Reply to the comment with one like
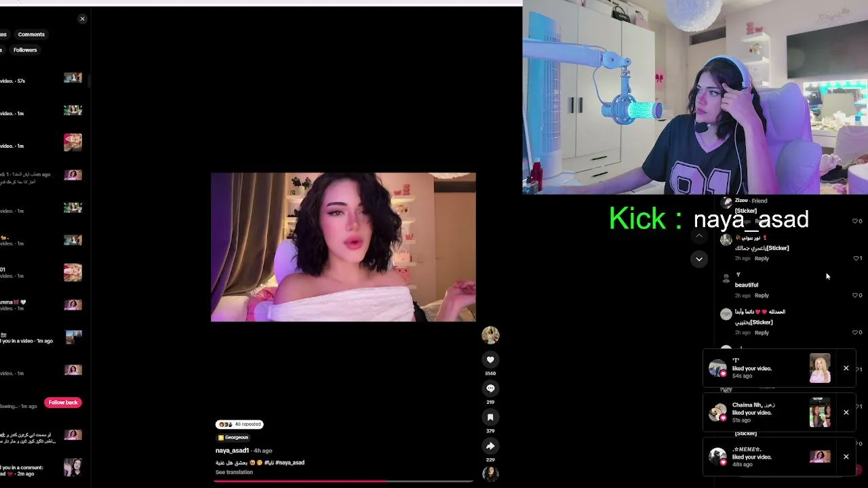Viewport: 868px width, 488px height. pos(762,258)
